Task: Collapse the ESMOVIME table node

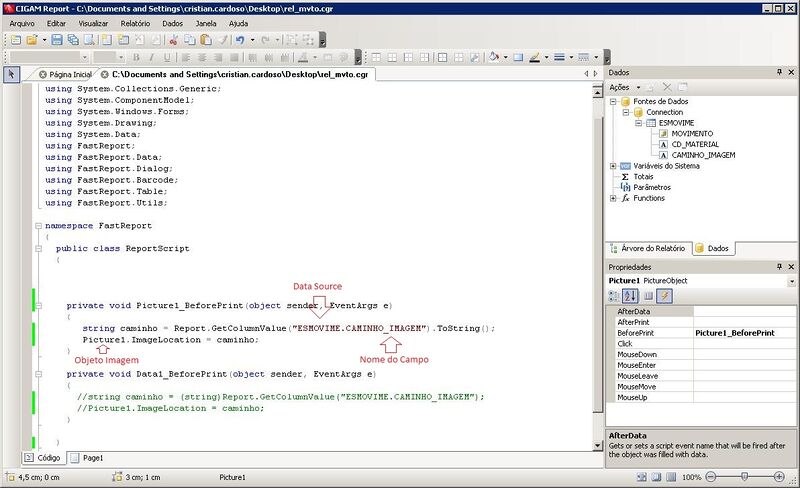Action: pos(638,123)
